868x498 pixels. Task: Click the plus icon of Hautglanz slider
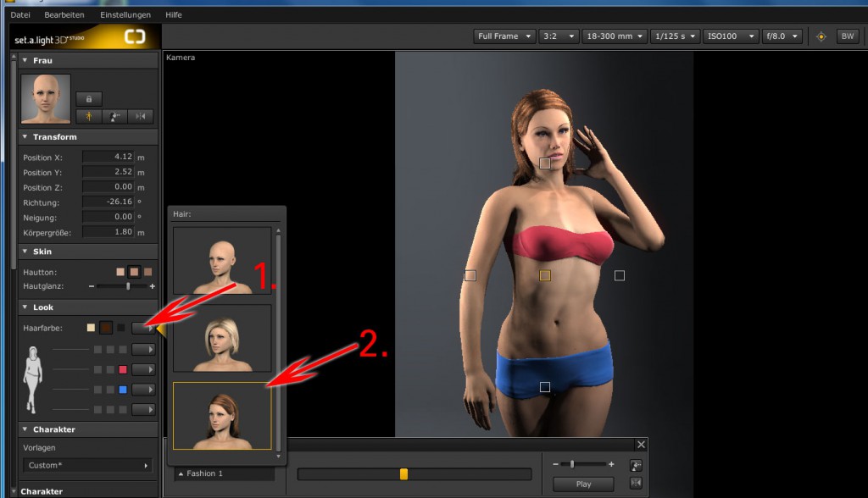[153, 286]
